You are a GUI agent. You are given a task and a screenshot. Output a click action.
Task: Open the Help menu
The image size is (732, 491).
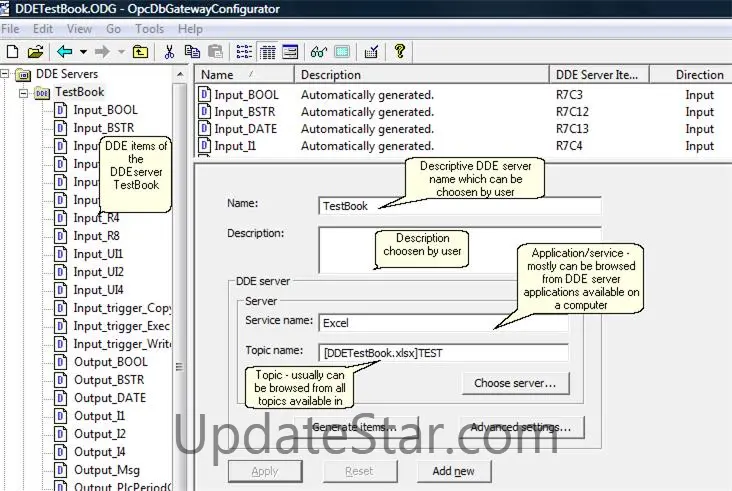tap(190, 29)
